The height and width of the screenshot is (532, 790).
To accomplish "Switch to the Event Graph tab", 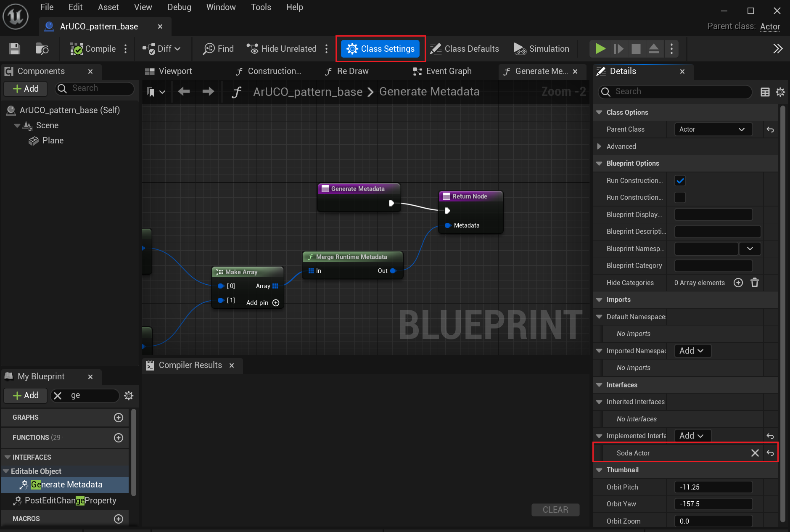I will coord(442,71).
